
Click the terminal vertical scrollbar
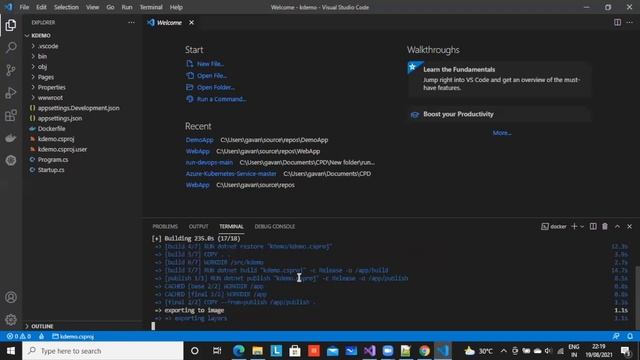tap(637, 297)
